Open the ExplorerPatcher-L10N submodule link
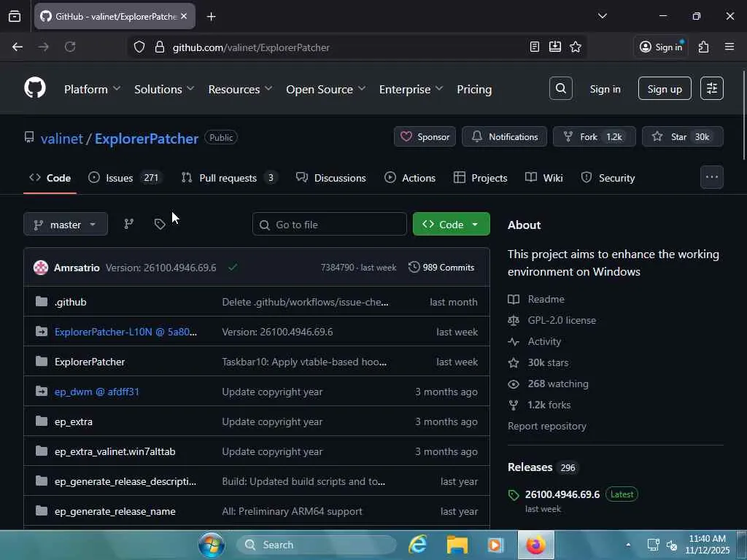747x560 pixels. (125, 332)
